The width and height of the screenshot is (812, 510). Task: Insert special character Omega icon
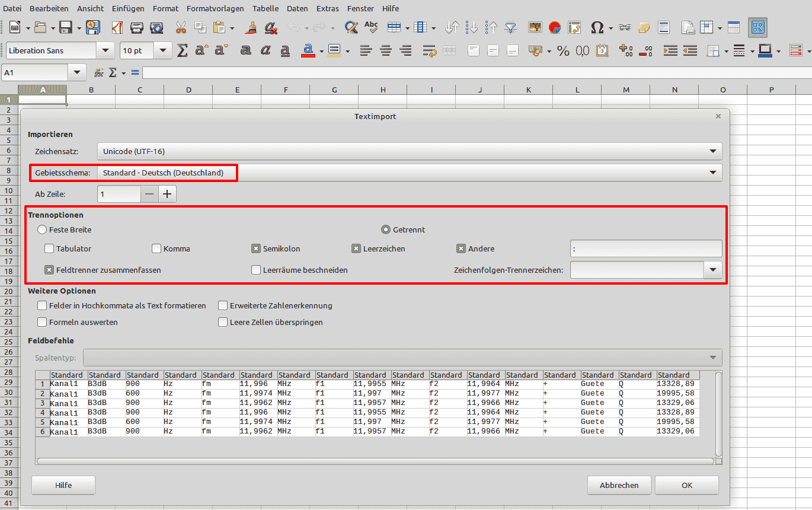pos(597,27)
